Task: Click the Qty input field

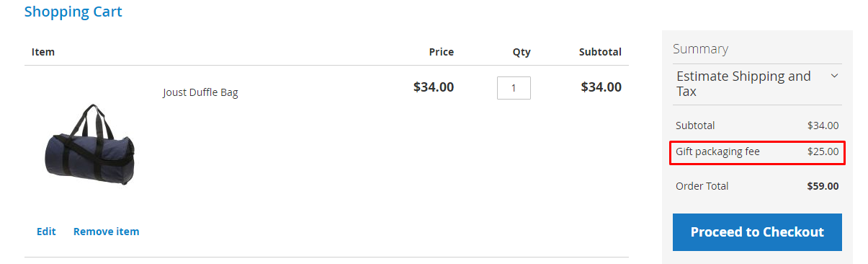Action: (x=514, y=88)
